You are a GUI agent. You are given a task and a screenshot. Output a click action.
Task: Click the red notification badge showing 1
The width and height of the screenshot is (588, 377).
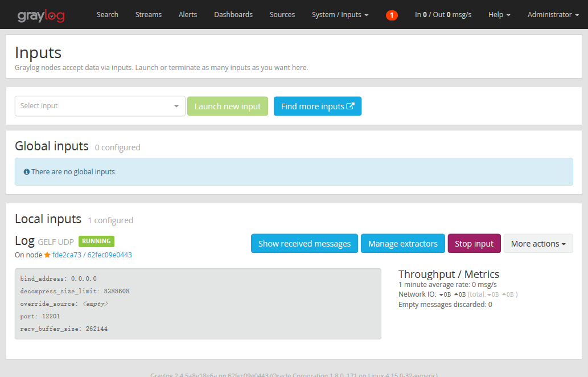392,15
